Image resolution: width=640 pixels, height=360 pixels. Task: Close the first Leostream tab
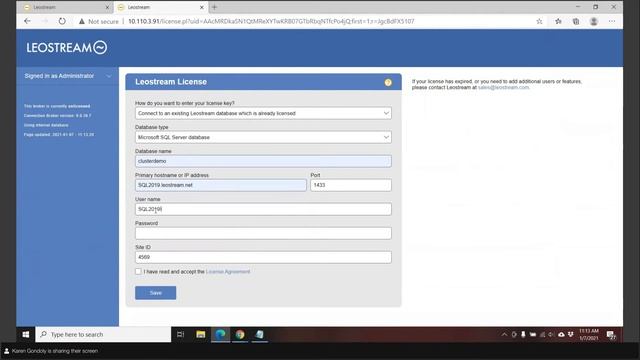coord(107,7)
